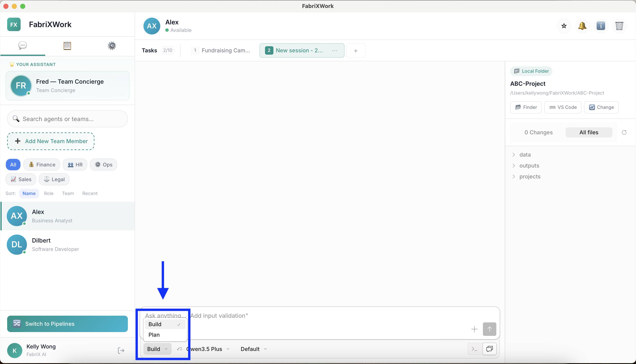
Task: Open the clipboard tab icon in sidebar
Action: tap(67, 46)
